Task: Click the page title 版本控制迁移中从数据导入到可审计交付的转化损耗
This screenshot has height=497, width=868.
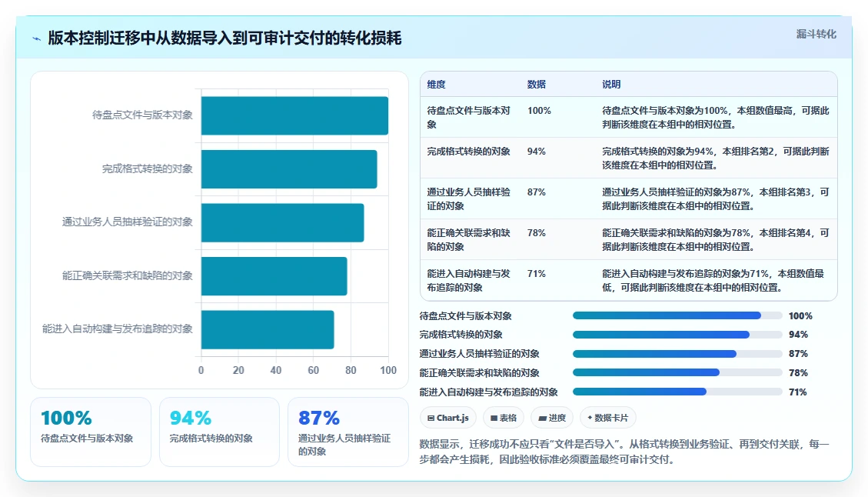Action: 224,38
